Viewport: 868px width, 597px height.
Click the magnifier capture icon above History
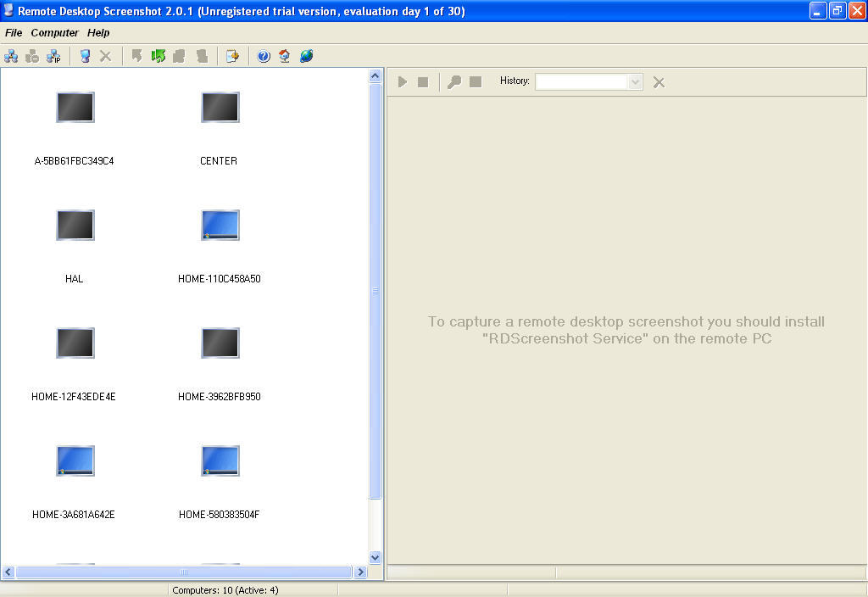[x=453, y=81]
